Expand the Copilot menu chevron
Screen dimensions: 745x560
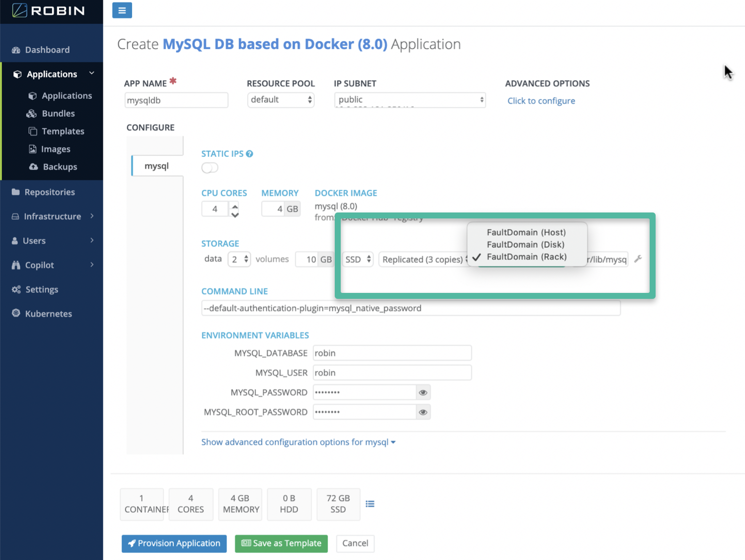(x=92, y=265)
